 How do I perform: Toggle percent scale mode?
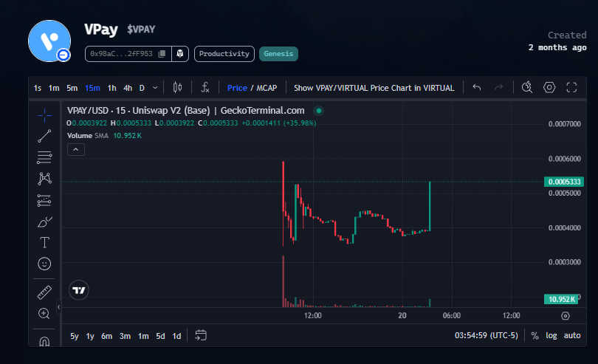coord(535,335)
